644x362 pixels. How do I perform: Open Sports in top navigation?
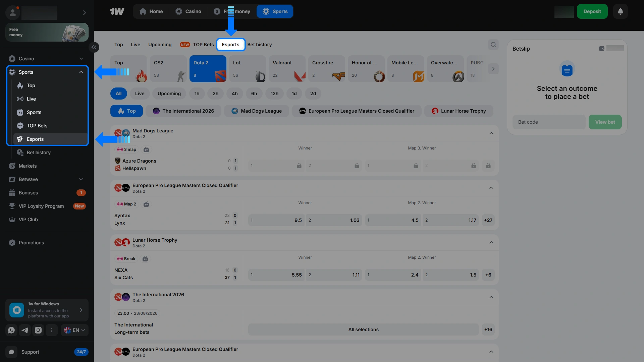coord(275,11)
